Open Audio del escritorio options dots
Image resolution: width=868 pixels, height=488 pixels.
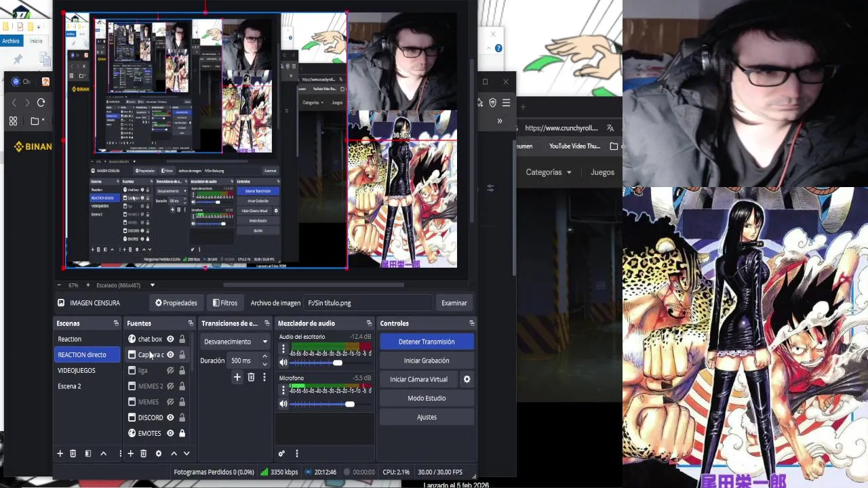click(283, 349)
